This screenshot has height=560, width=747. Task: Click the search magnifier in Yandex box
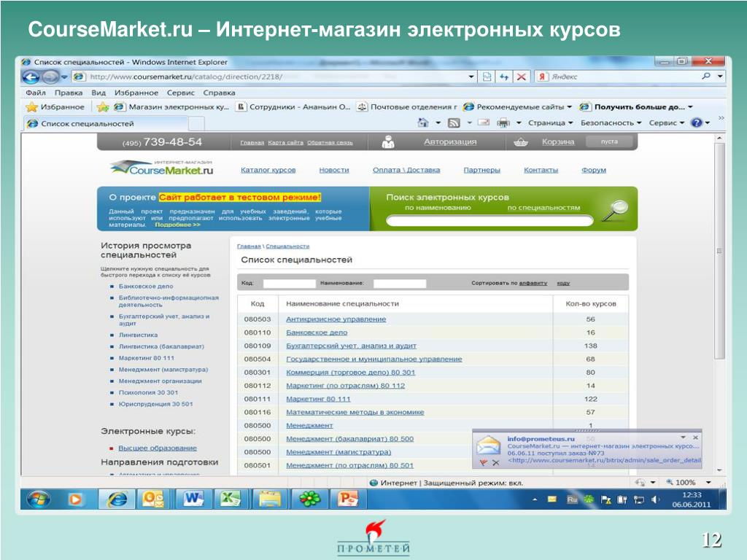coord(706,76)
